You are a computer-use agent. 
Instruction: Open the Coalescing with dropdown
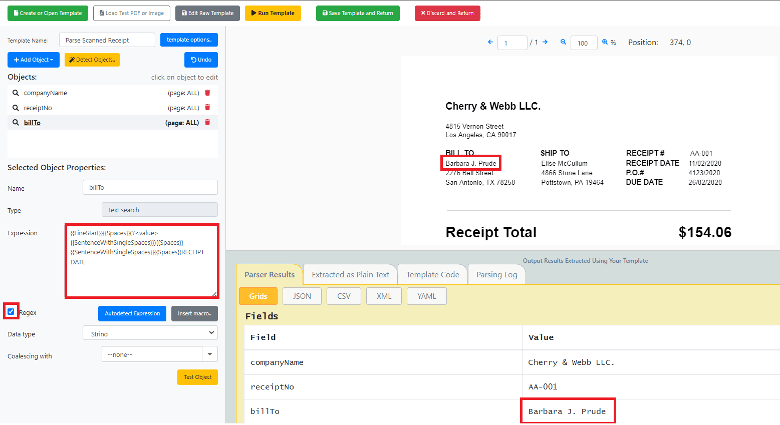click(158, 353)
